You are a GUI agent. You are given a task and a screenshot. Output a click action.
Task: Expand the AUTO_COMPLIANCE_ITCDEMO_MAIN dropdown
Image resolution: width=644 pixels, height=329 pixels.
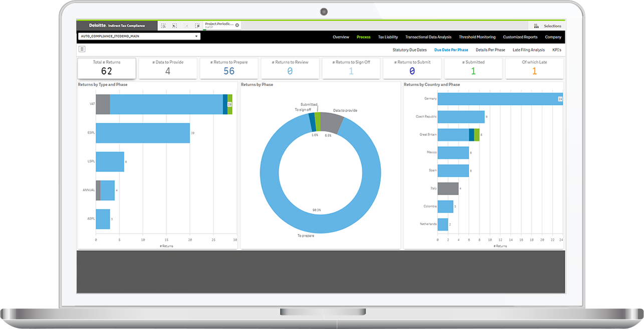coord(139,37)
